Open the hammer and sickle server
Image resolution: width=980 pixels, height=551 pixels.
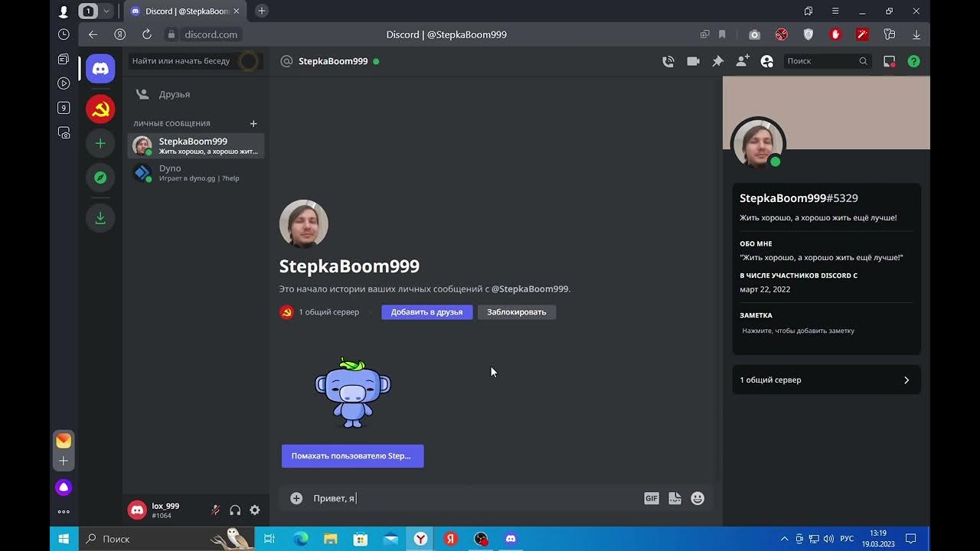[x=100, y=109]
